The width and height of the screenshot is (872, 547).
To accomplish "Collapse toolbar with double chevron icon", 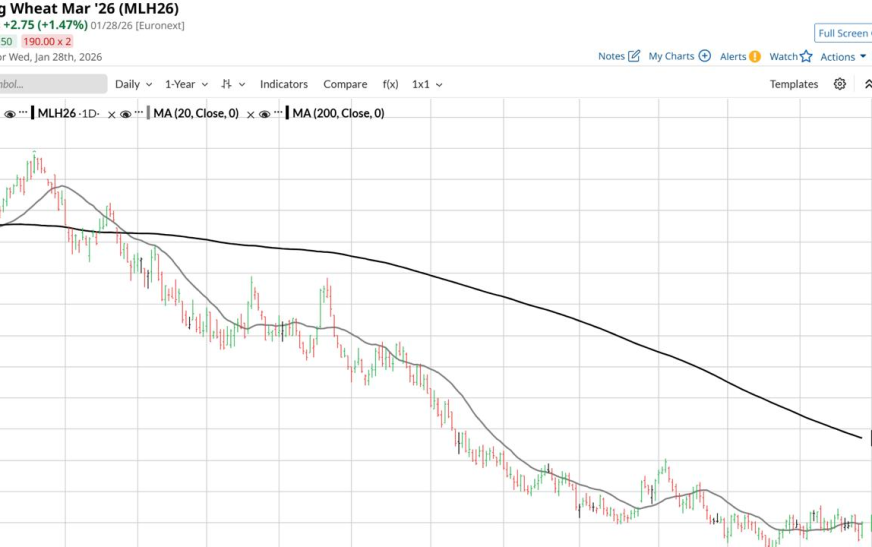I will (x=868, y=84).
